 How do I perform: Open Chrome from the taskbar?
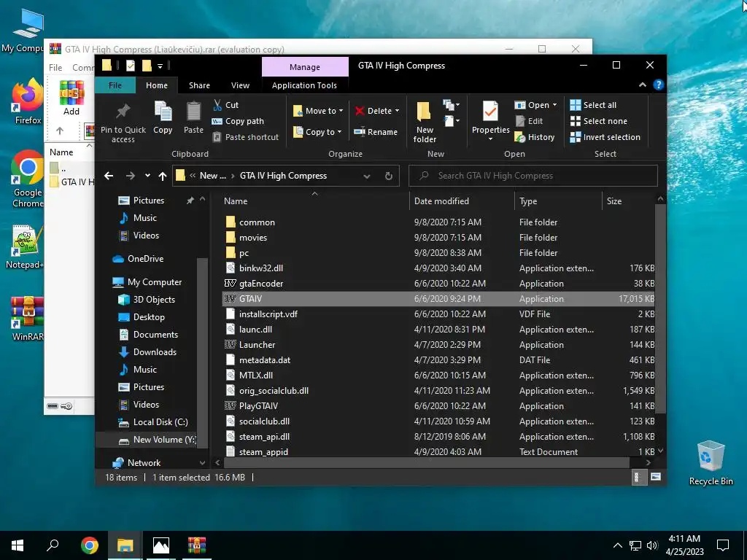(90, 545)
